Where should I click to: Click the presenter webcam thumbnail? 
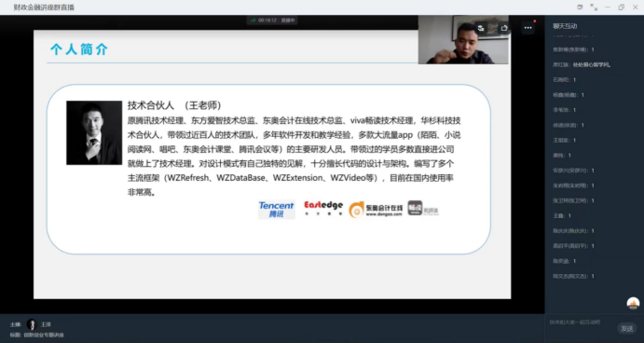click(x=463, y=40)
